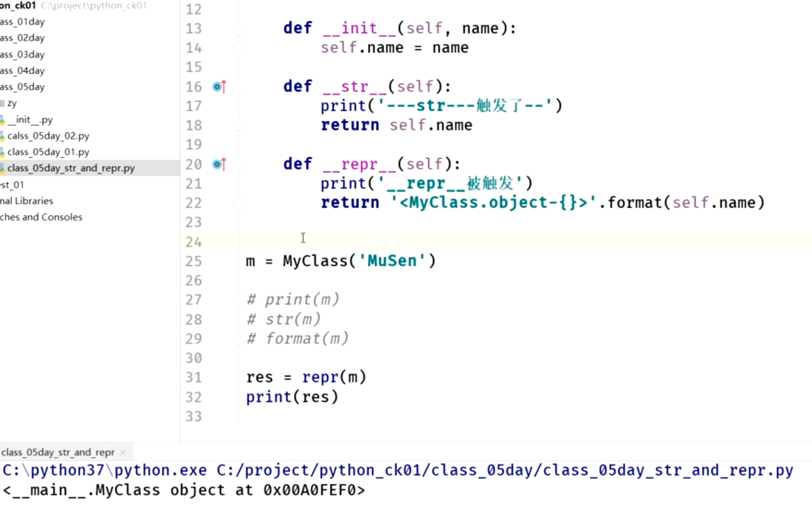Click the script path link in console output
The height and width of the screenshot is (513, 812).
tap(505, 471)
